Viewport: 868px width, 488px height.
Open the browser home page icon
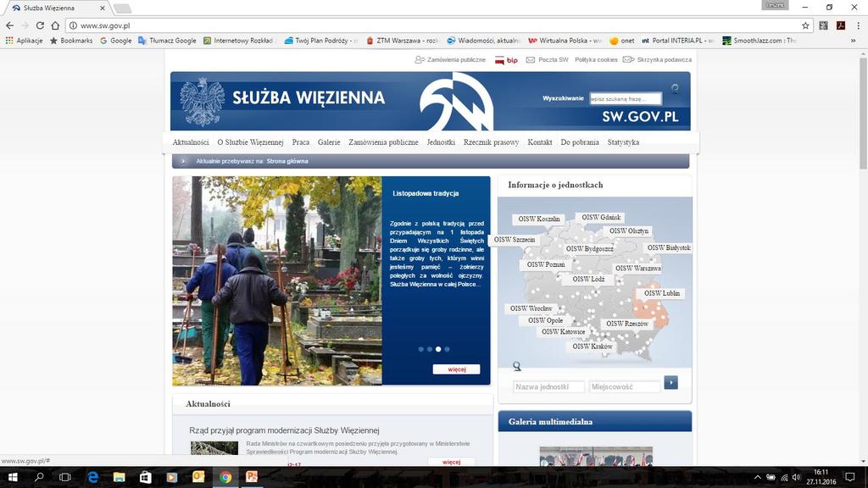[x=55, y=25]
